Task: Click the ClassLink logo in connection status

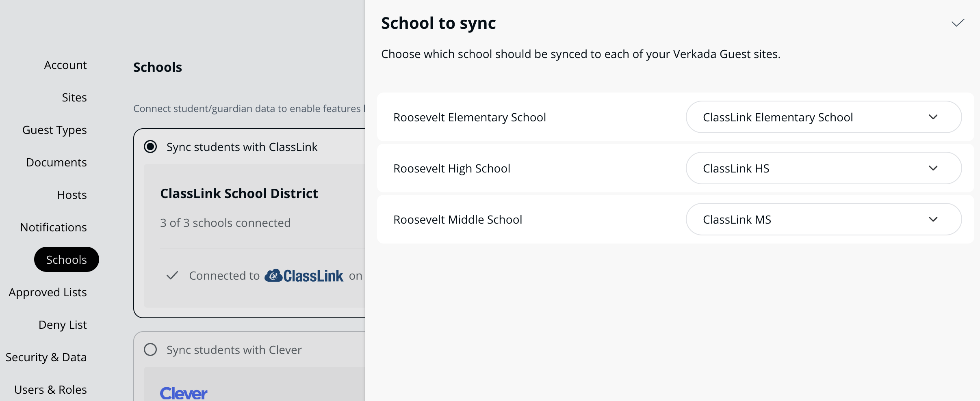Action: coord(304,276)
